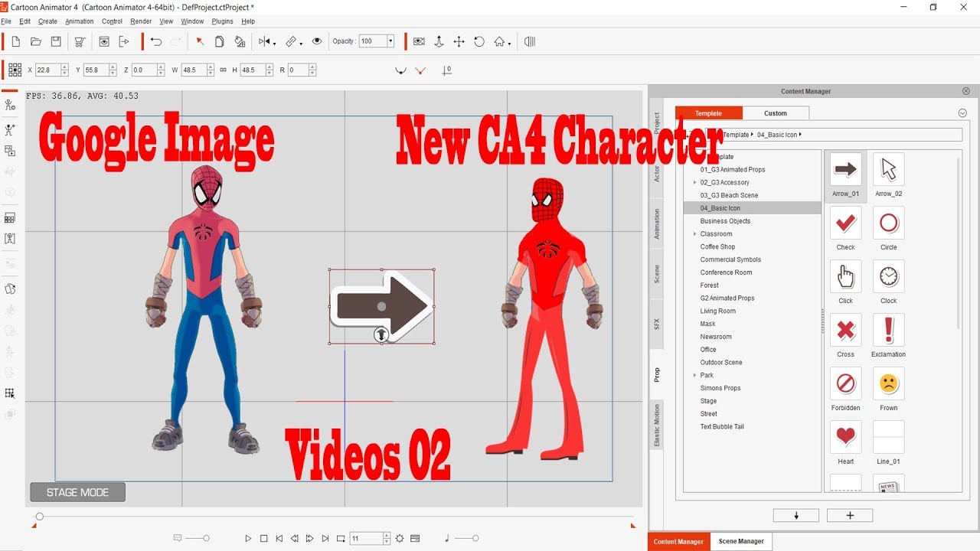980x551 pixels.
Task: Click into the X position field
Action: pos(47,70)
